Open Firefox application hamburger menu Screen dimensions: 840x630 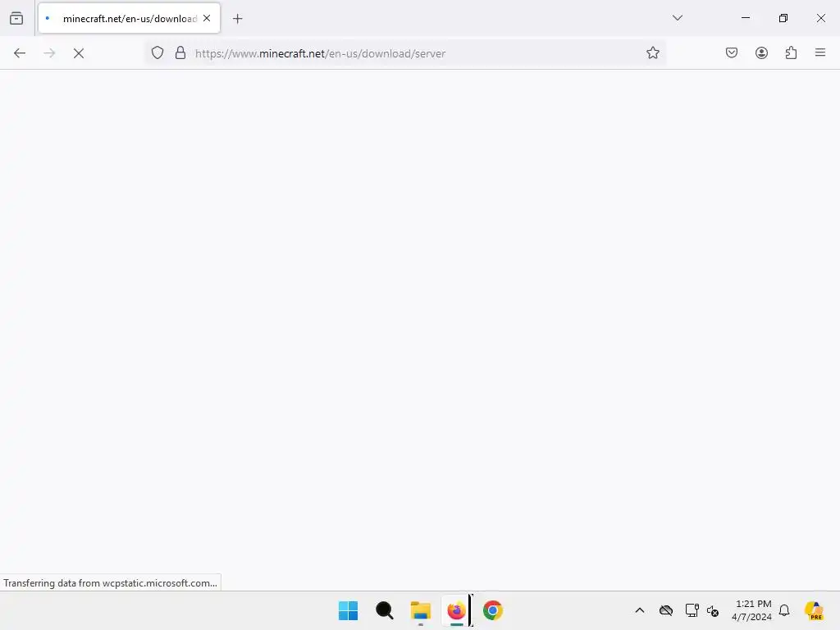[820, 53]
